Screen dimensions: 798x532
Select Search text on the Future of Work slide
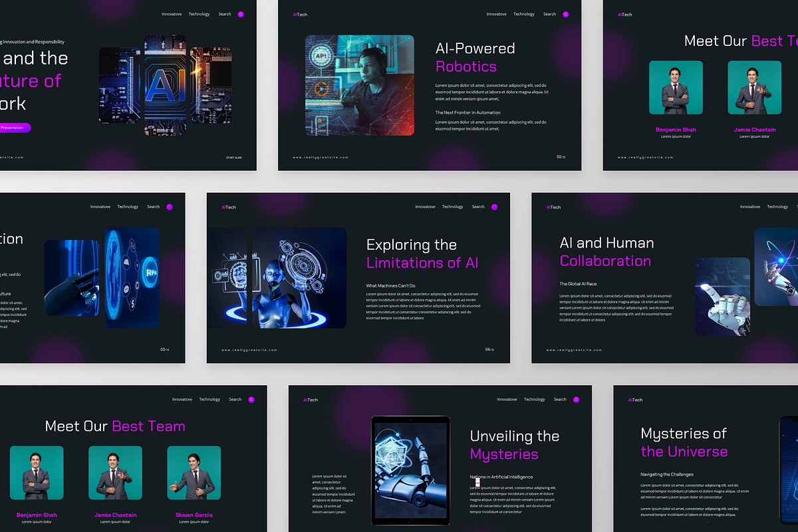(x=225, y=14)
